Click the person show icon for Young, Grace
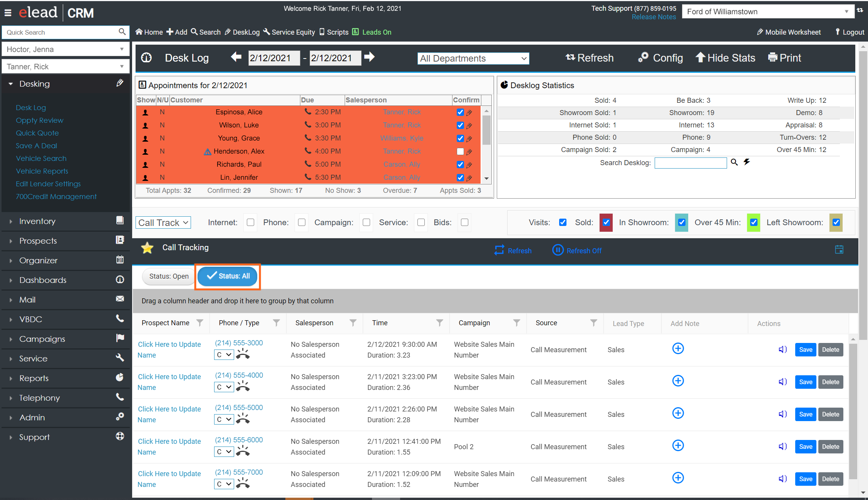This screenshot has height=500, width=868. pyautogui.click(x=146, y=138)
